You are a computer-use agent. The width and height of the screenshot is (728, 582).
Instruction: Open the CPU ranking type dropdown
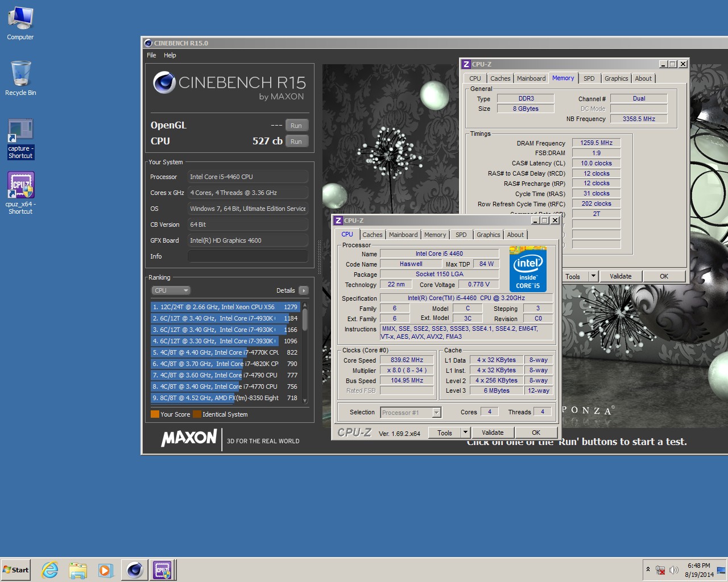click(171, 290)
